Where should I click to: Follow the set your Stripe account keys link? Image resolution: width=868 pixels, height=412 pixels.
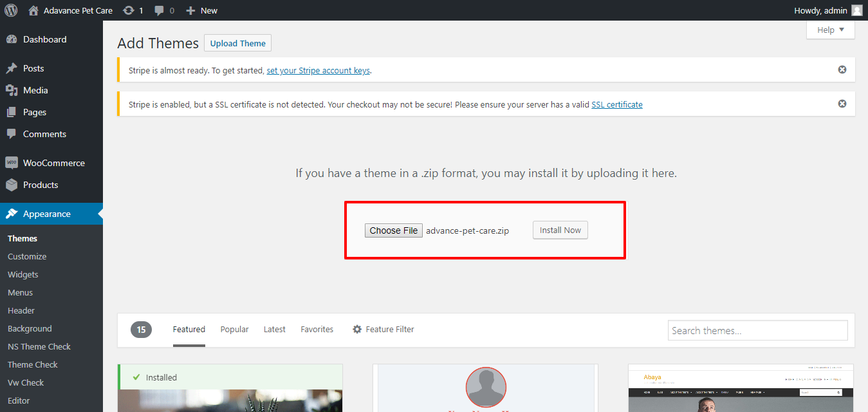click(318, 70)
